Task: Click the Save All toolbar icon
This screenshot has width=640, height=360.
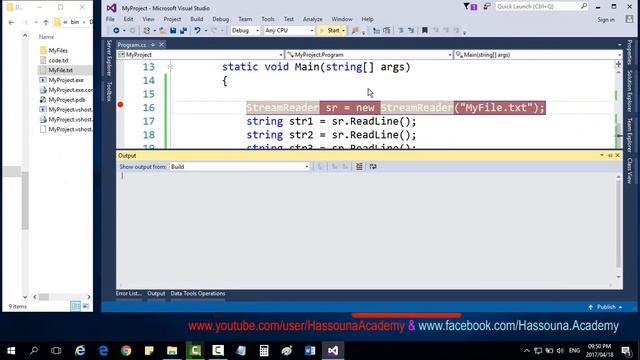Action: (183, 31)
